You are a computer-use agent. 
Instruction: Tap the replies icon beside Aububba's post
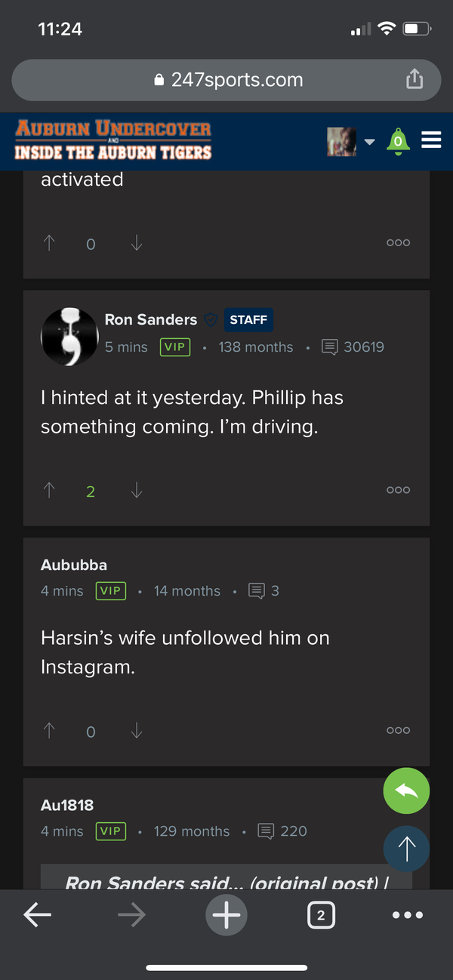(255, 590)
